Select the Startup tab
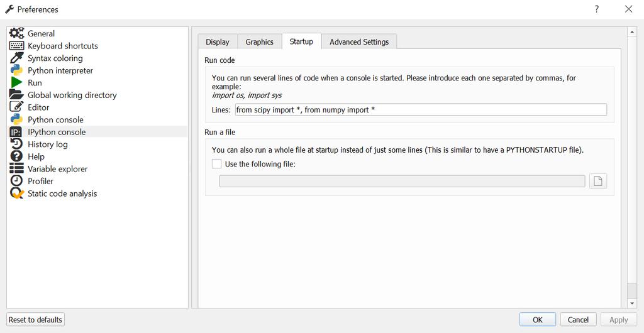 pos(301,41)
